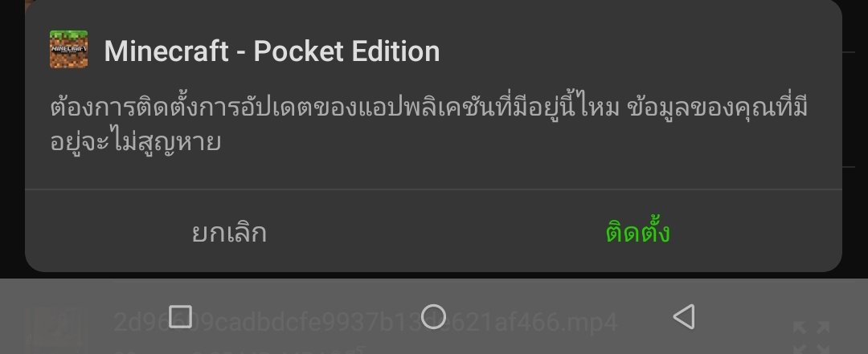Click the word 'Minecraft' in the dialog title

pyautogui.click(x=166, y=51)
